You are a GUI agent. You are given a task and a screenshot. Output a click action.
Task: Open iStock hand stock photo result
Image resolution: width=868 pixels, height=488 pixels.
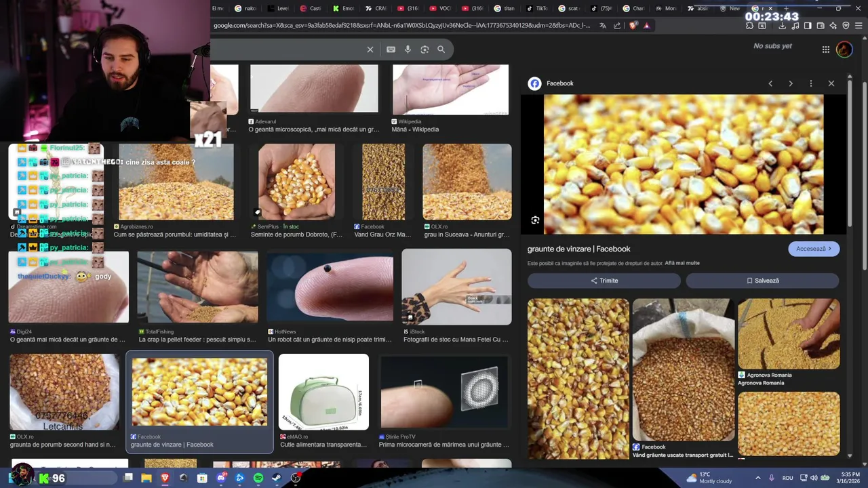(456, 287)
